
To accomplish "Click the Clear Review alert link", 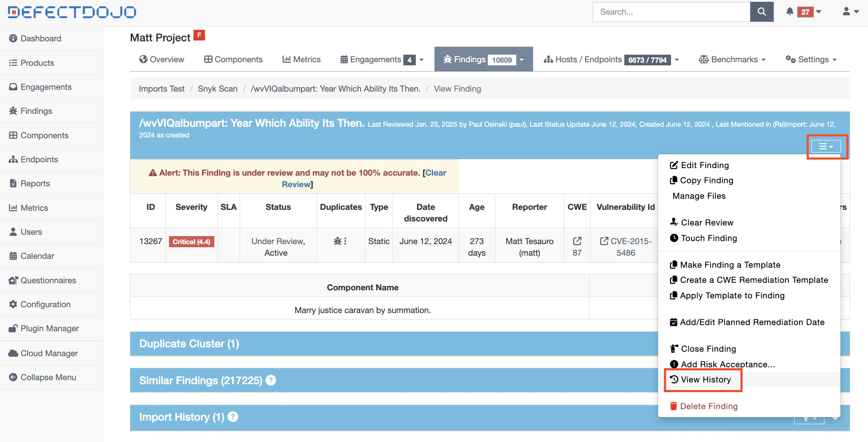I will [x=435, y=173].
